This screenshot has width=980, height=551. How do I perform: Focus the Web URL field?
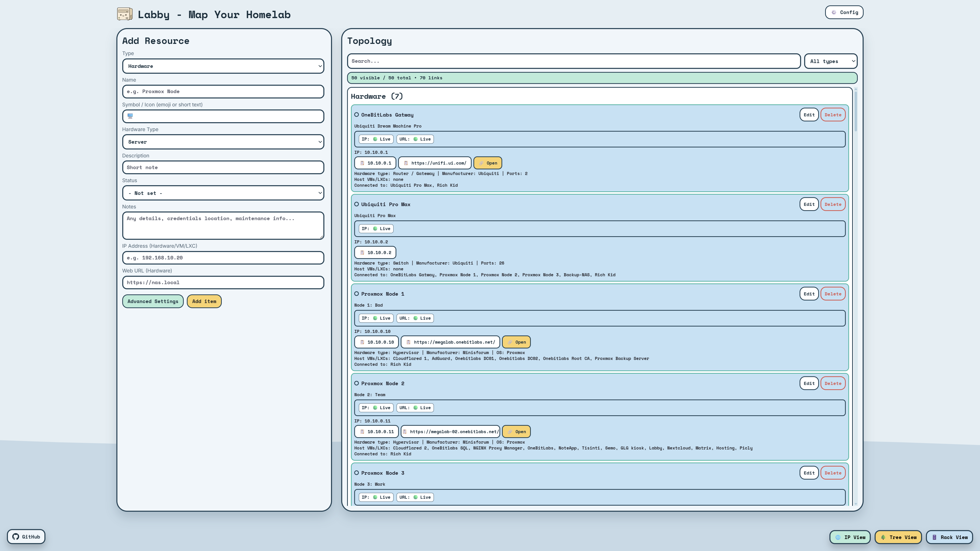pos(223,283)
